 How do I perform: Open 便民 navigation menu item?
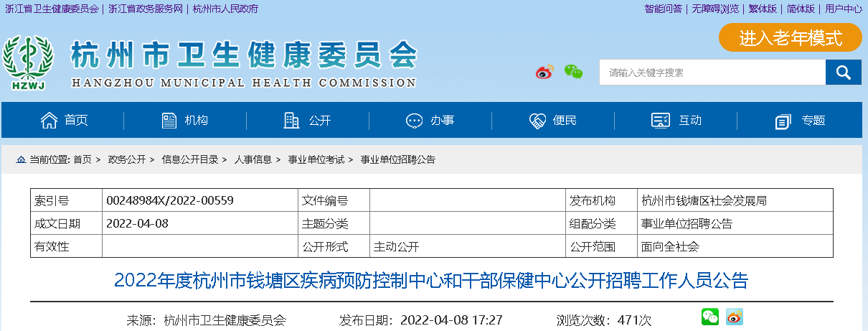click(565, 121)
